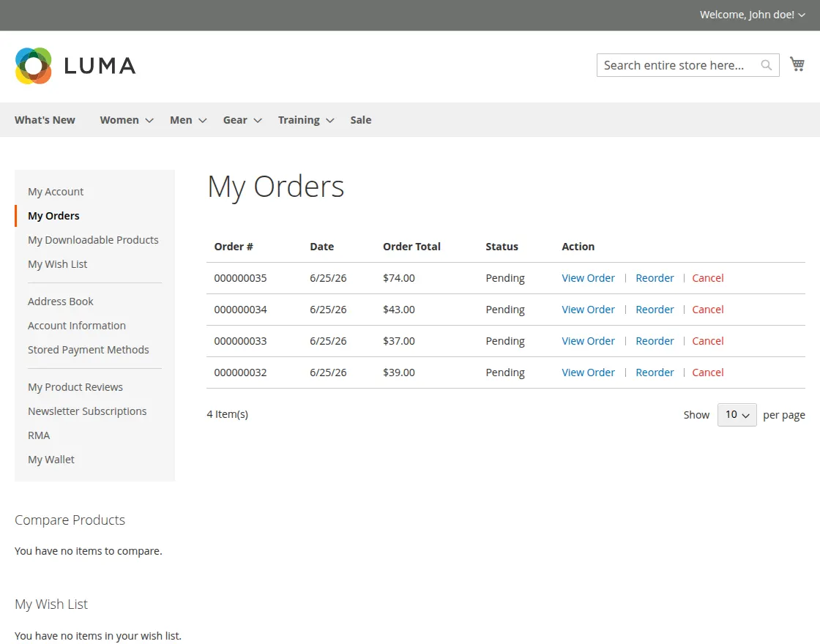Screen dimensions: 820x644
Task: Click the Action column header
Action: 578,247
